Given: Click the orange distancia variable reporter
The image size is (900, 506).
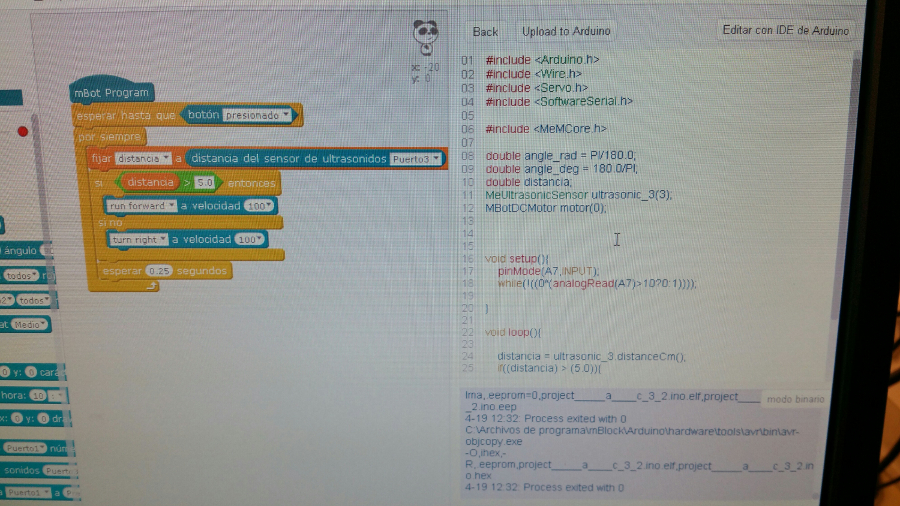Looking at the screenshot, I should [150, 182].
